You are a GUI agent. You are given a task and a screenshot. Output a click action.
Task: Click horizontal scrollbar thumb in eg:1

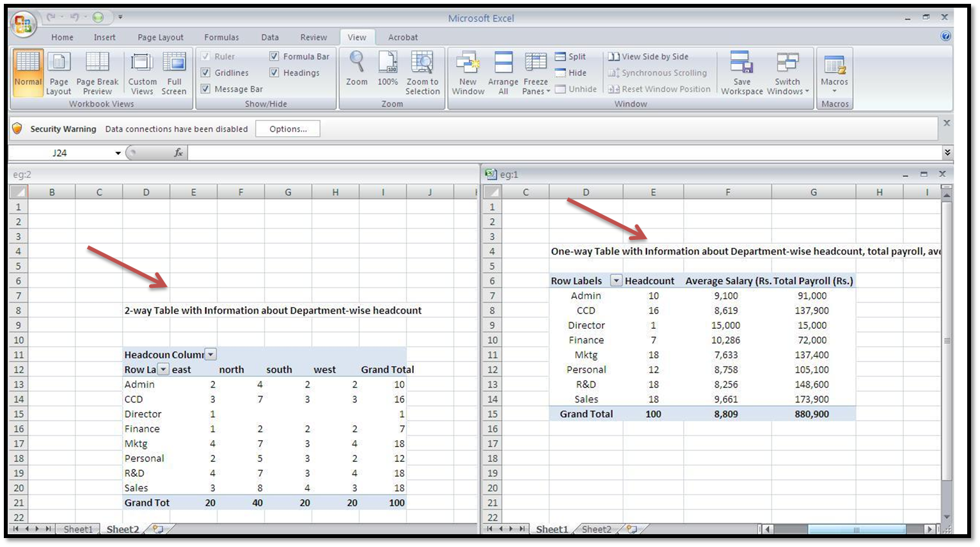(x=856, y=529)
